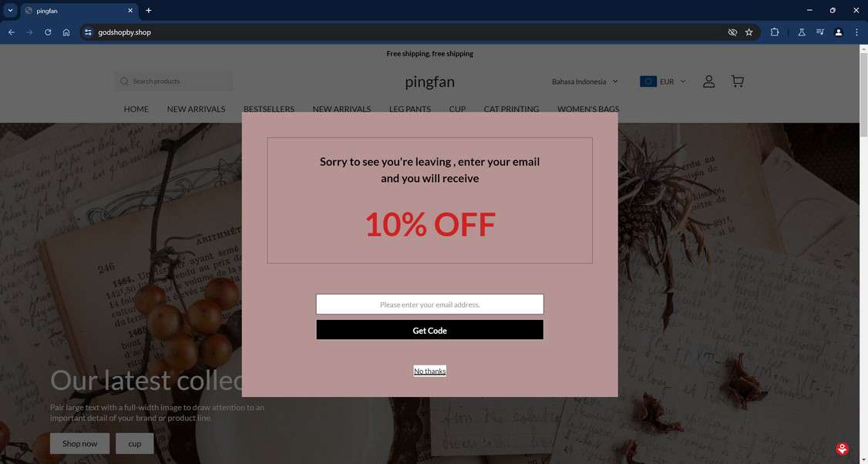The height and width of the screenshot is (464, 868).
Task: Open the Chrome three-dot menu
Action: 856,32
